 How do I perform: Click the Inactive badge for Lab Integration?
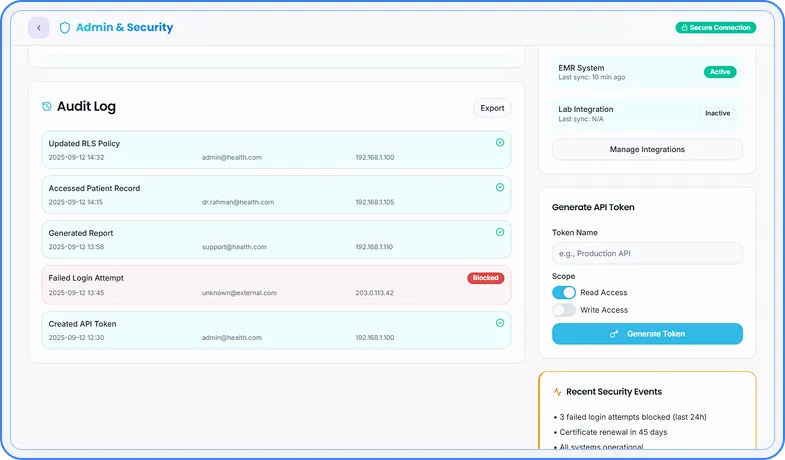(x=717, y=113)
